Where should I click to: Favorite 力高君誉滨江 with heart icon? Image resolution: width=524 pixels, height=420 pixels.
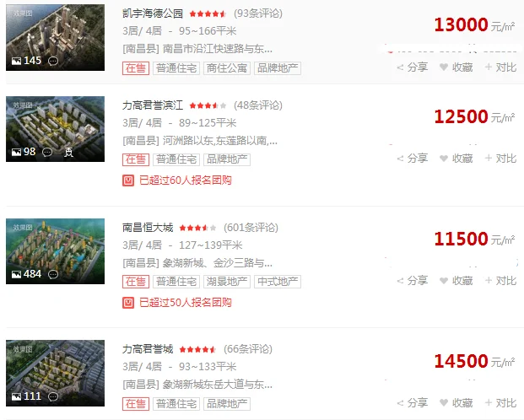point(444,159)
